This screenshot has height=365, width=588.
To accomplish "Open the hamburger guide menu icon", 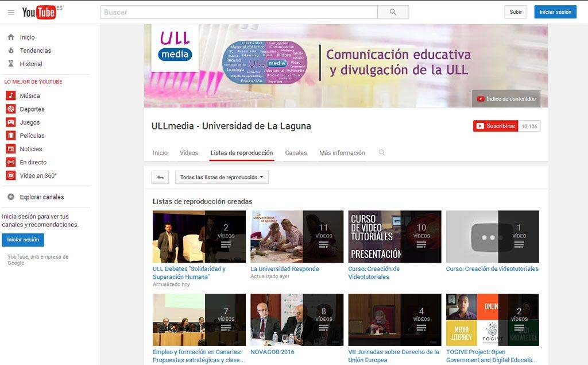I will tap(11, 12).
